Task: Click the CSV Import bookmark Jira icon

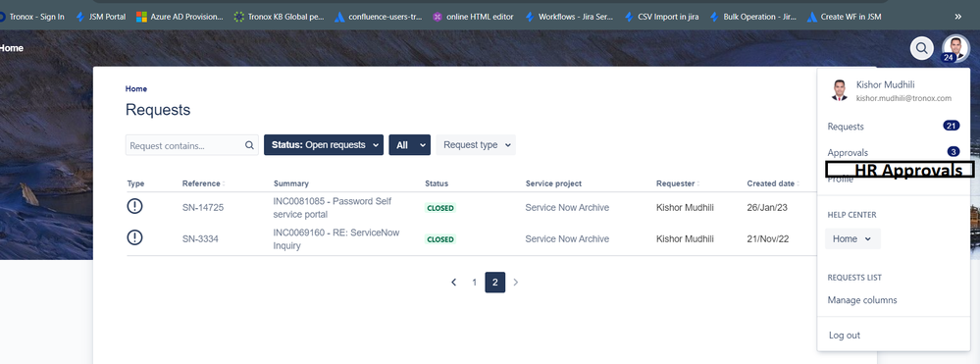Action: pos(630,17)
